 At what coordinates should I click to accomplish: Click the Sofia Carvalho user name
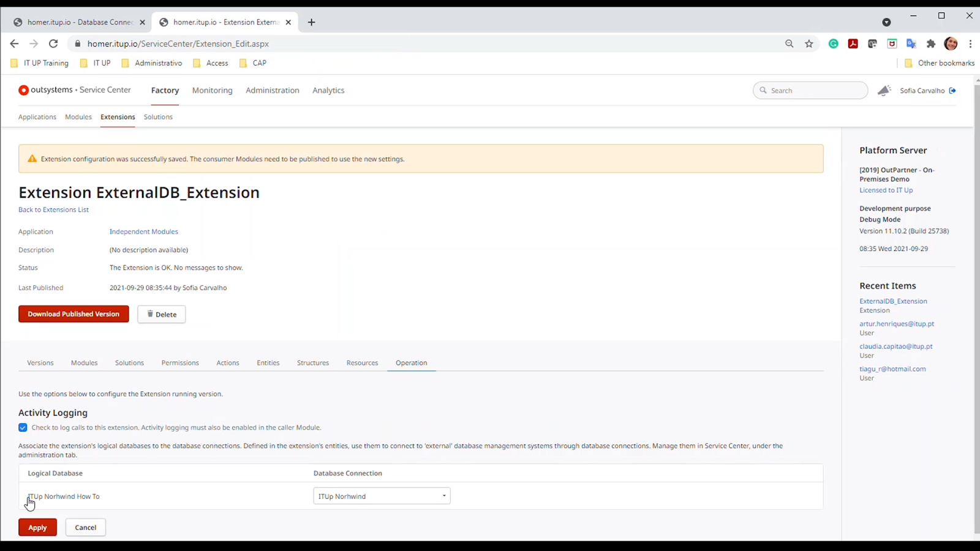click(x=922, y=91)
